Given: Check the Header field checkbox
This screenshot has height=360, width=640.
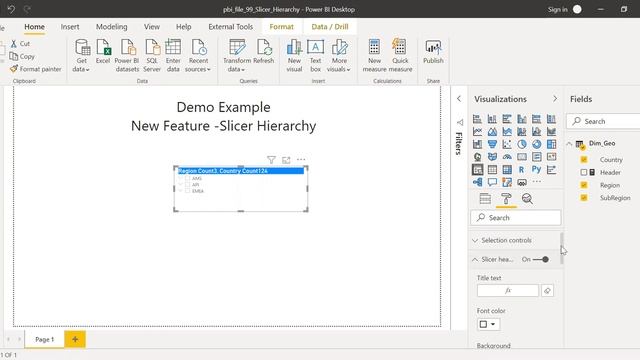Looking at the screenshot, I should 584,172.
